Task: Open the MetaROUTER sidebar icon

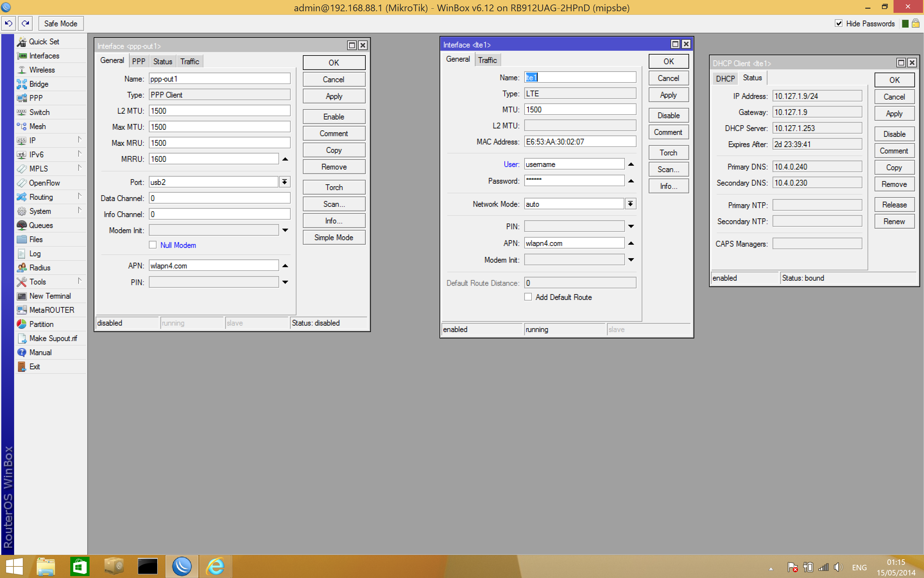Action: click(x=22, y=311)
